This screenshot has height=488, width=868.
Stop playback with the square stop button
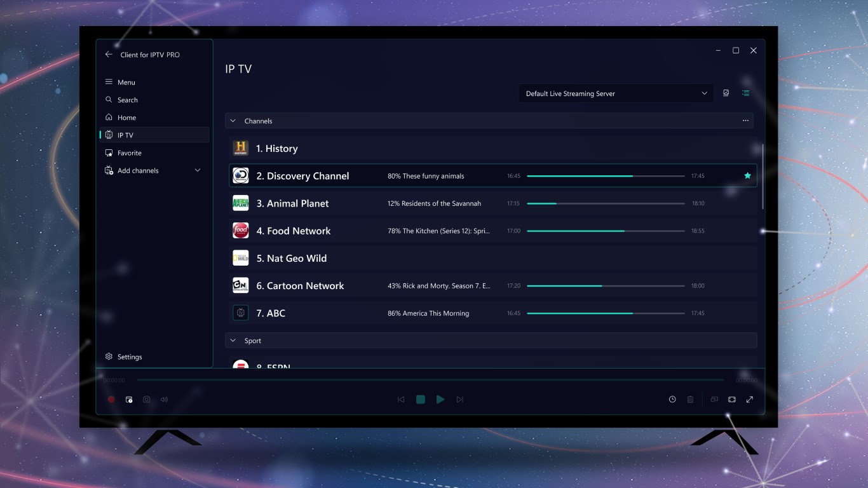tap(421, 400)
